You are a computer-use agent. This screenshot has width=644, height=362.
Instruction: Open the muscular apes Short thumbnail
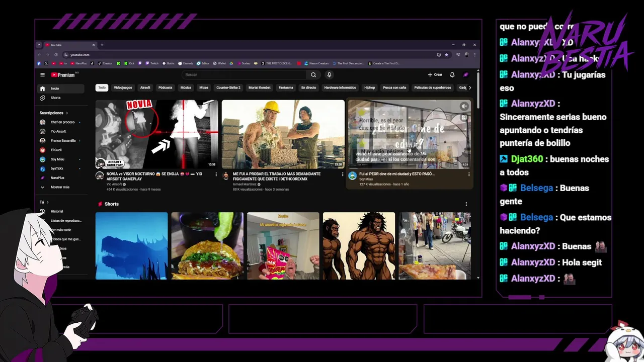(359, 246)
